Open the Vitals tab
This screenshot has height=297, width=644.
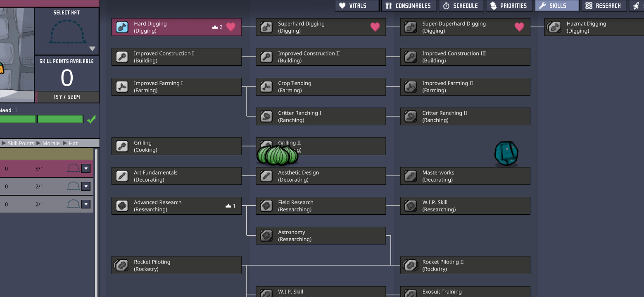pyautogui.click(x=357, y=6)
